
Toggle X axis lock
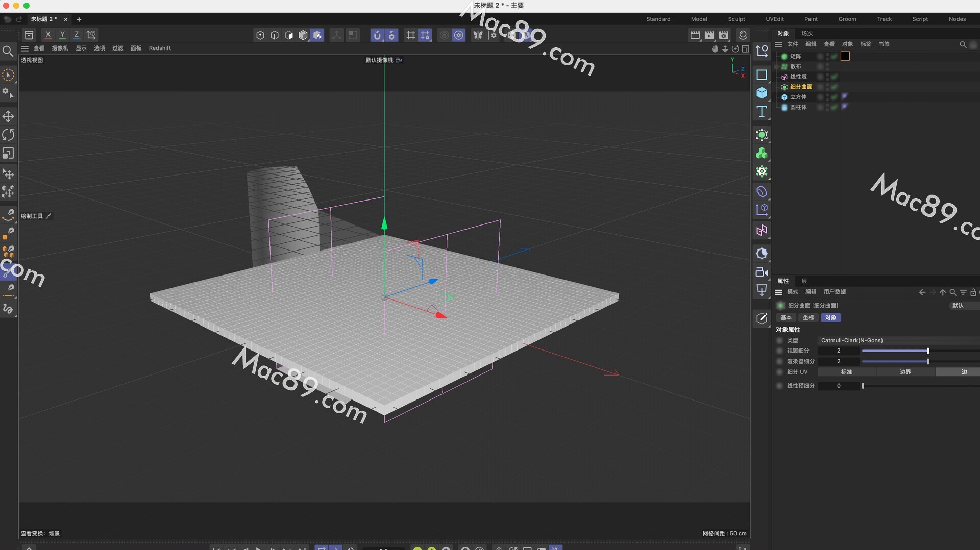pos(48,35)
